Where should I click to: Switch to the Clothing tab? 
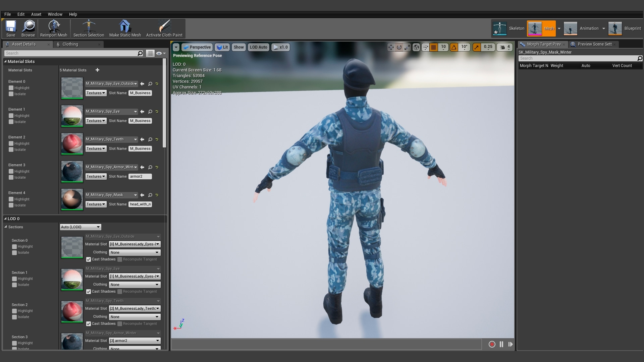(70, 44)
